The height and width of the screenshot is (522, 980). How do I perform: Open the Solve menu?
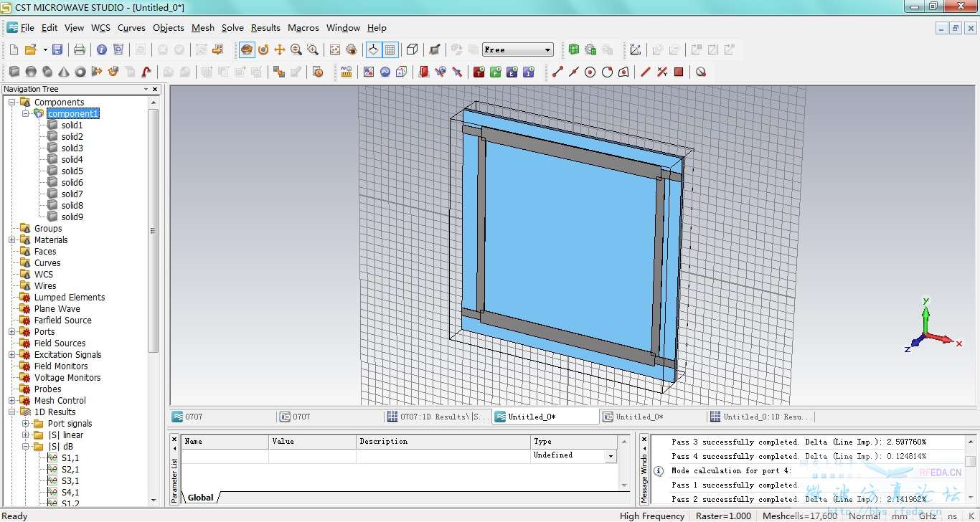[232, 28]
